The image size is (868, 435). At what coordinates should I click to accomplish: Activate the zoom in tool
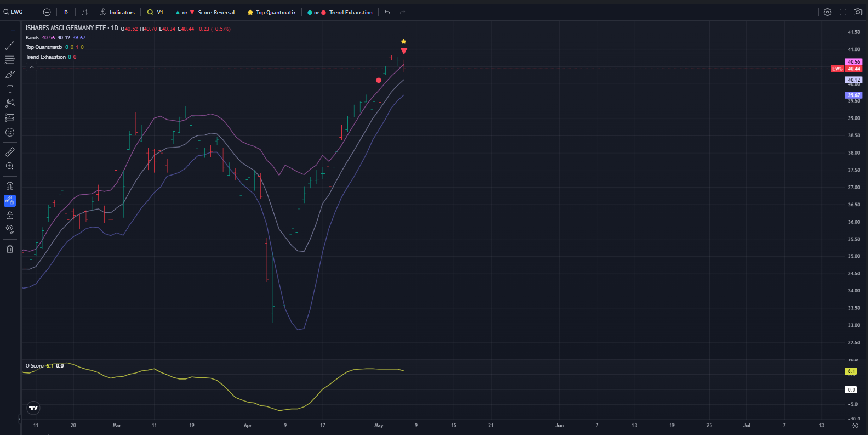[10, 166]
